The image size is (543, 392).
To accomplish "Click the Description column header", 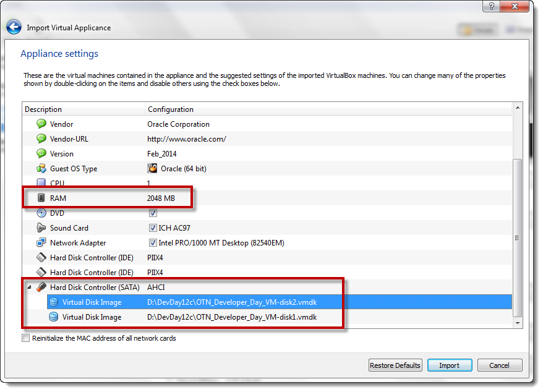I will tap(83, 109).
